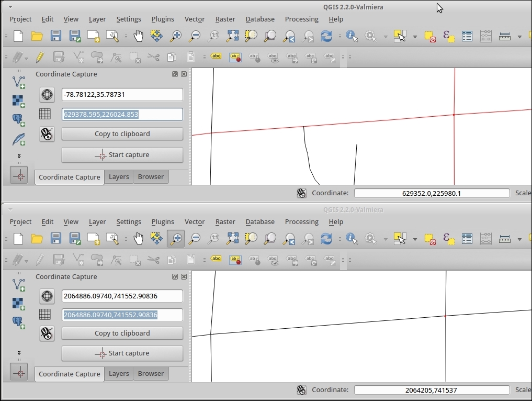Click Zoom In magnifier in bottom window toolbar
The height and width of the screenshot is (401, 532).
[176, 239]
